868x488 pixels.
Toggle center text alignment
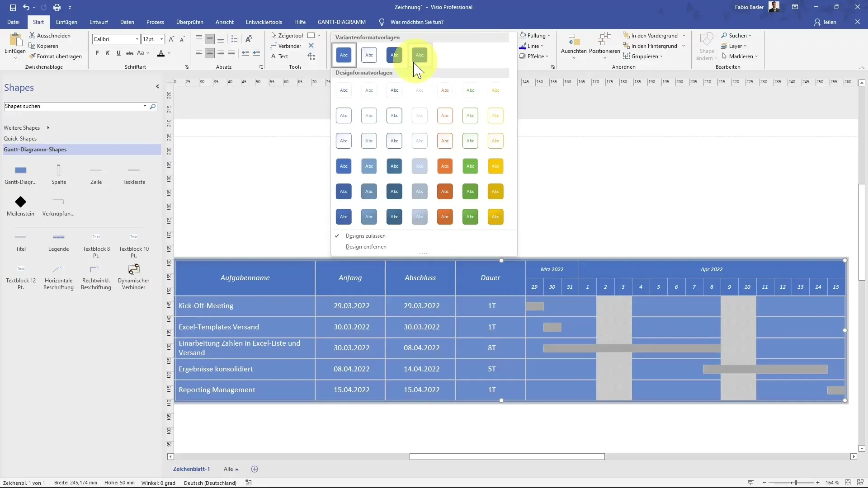coord(209,53)
